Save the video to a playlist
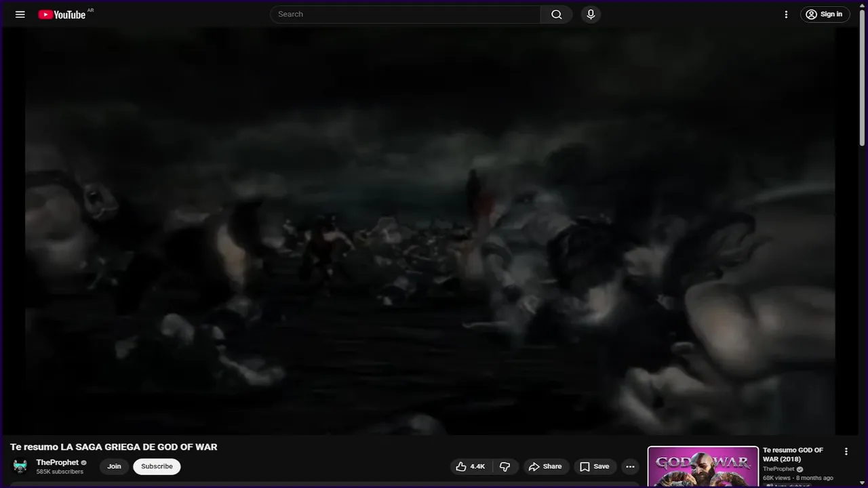Screen dimensions: 868x488 pos(595,466)
